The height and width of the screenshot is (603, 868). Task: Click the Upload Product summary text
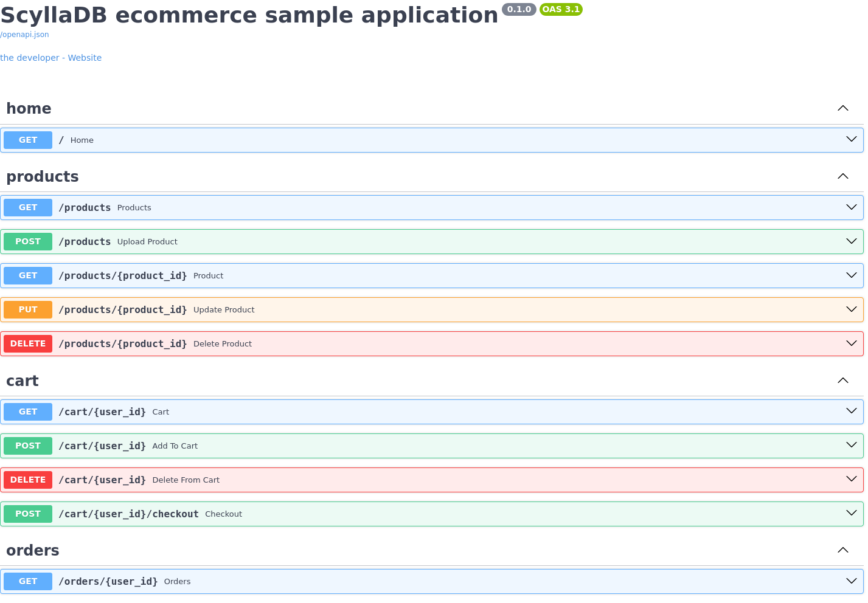(x=147, y=241)
